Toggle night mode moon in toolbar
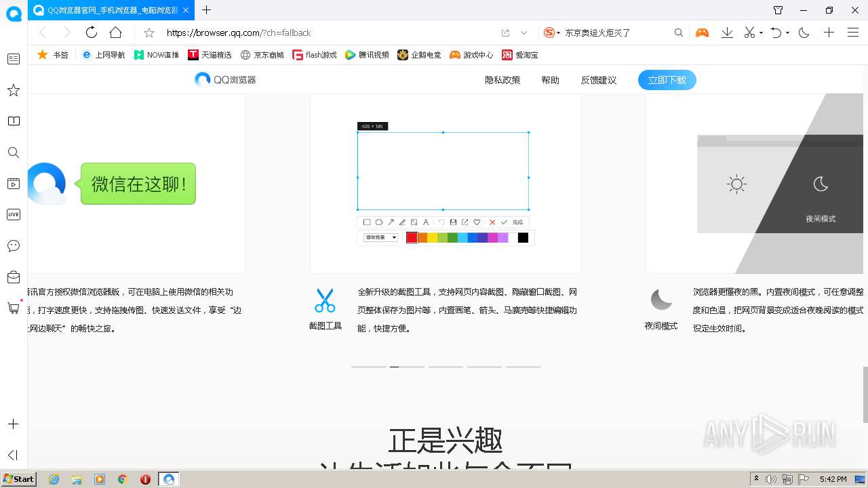 804,33
